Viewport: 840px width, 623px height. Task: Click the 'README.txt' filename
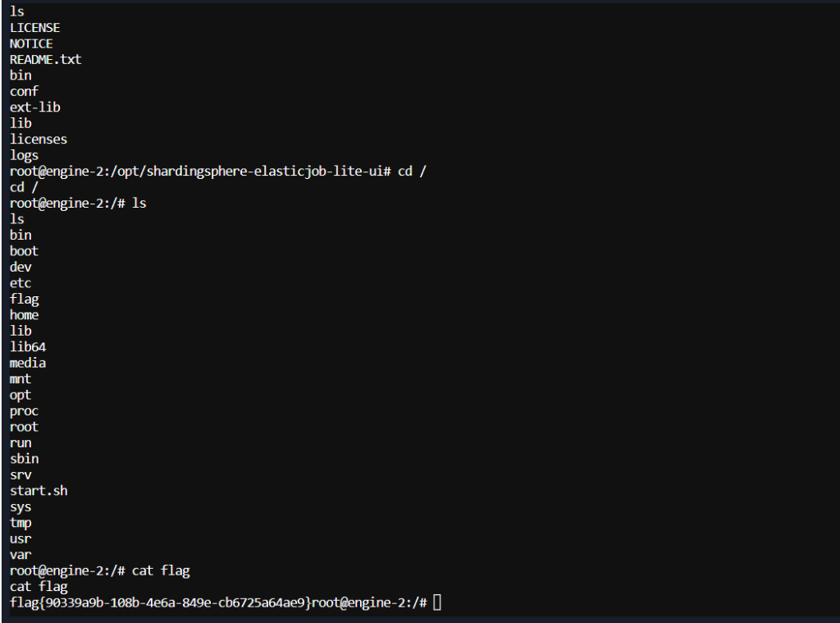pos(46,60)
